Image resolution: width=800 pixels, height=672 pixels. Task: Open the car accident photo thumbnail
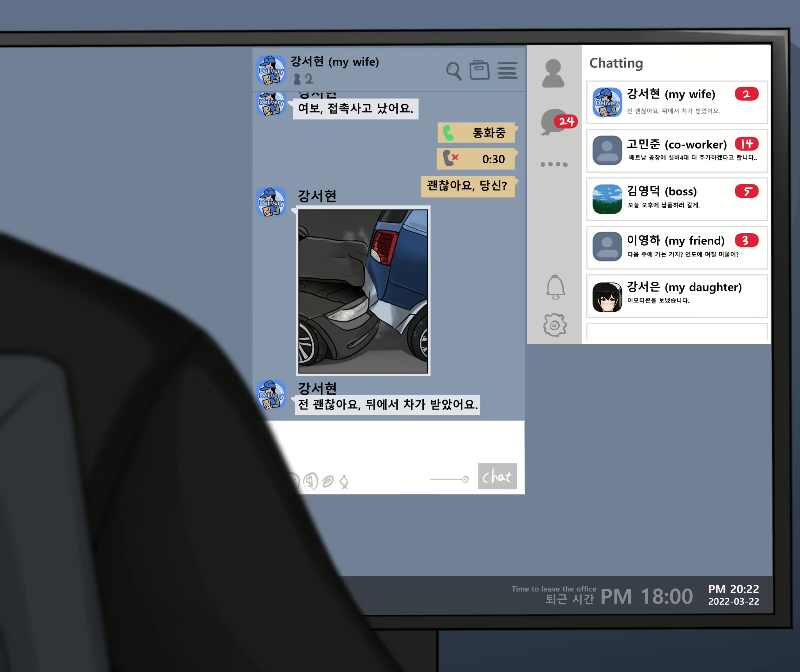[x=363, y=291]
